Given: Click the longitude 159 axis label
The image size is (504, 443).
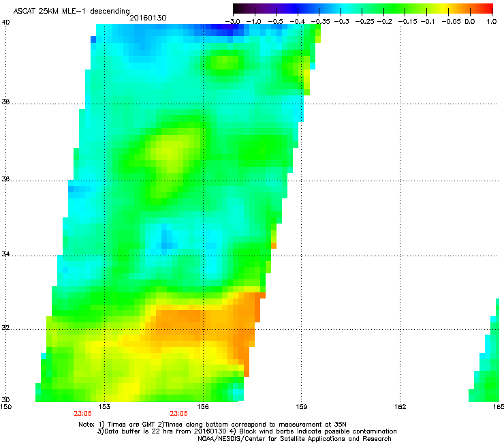Looking at the screenshot, I should 301,407.
